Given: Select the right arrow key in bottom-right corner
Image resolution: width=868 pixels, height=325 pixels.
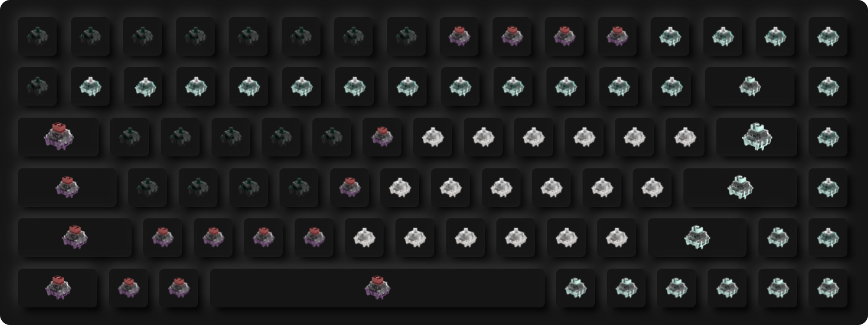Looking at the screenshot, I should pos(828,288).
